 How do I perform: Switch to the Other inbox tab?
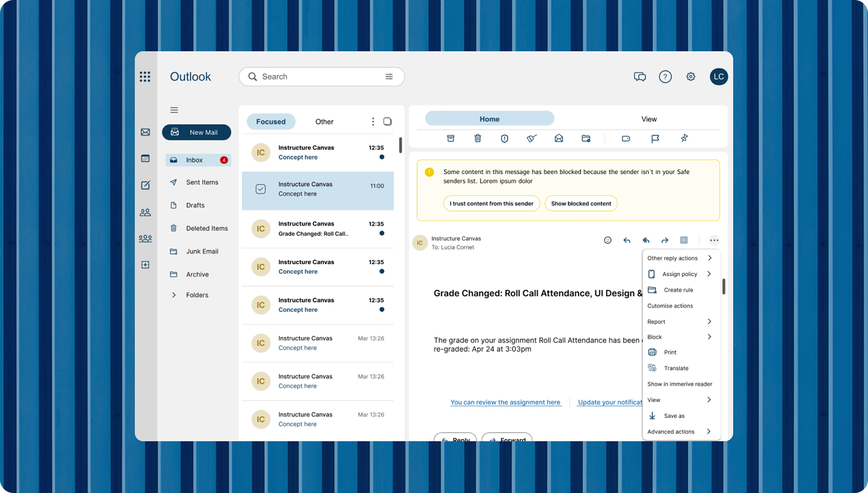(x=324, y=121)
